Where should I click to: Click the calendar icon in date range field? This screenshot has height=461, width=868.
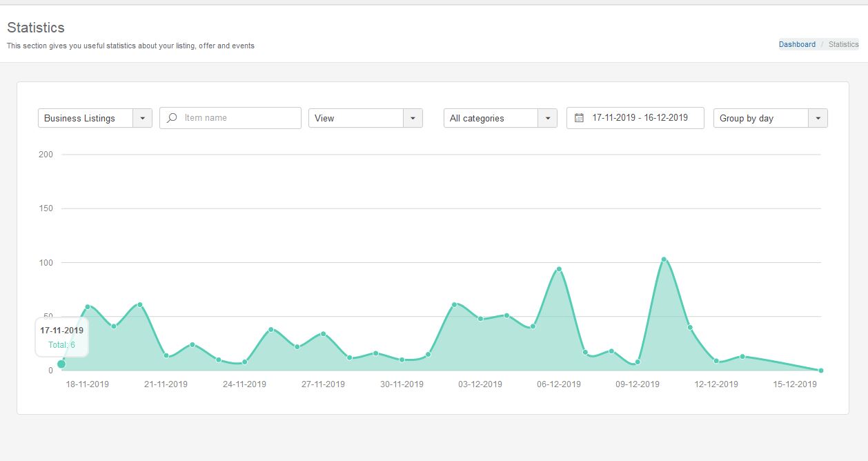pos(580,118)
